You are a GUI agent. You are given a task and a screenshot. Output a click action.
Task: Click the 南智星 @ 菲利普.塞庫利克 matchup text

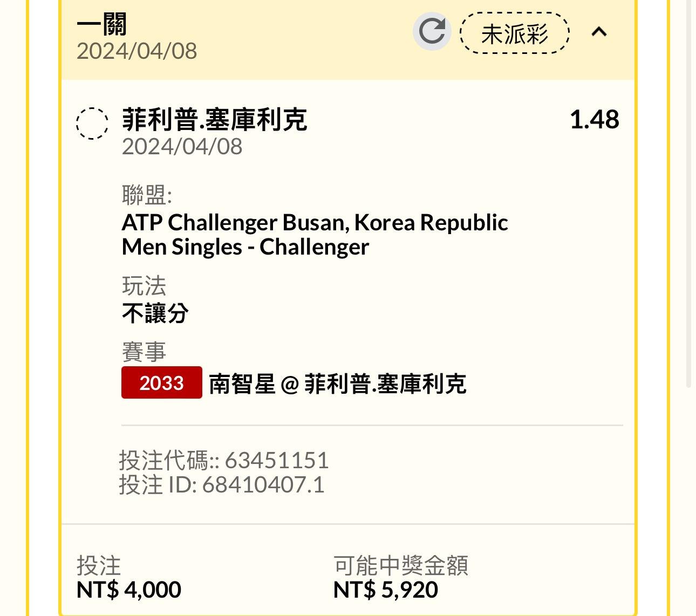pyautogui.click(x=338, y=384)
